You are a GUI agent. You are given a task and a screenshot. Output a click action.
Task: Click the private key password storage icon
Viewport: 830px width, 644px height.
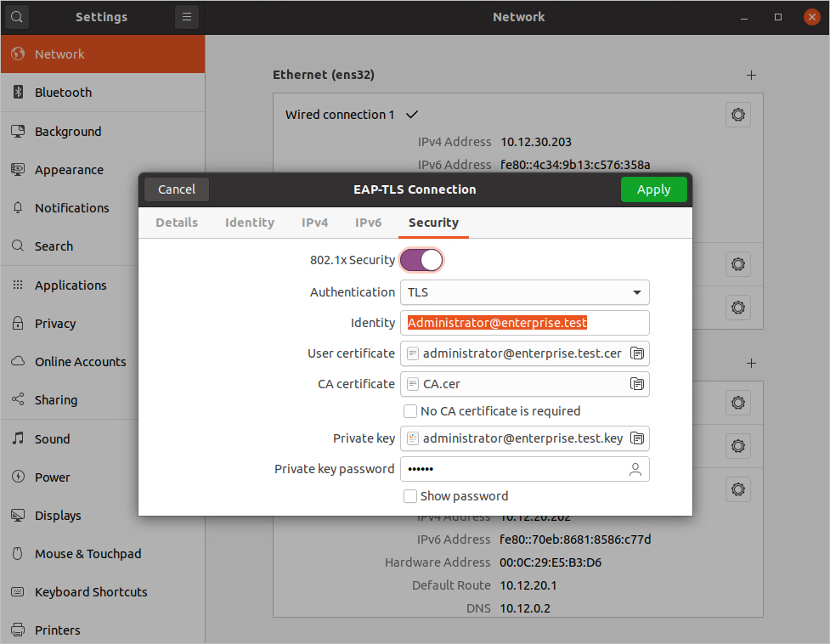pos(635,469)
